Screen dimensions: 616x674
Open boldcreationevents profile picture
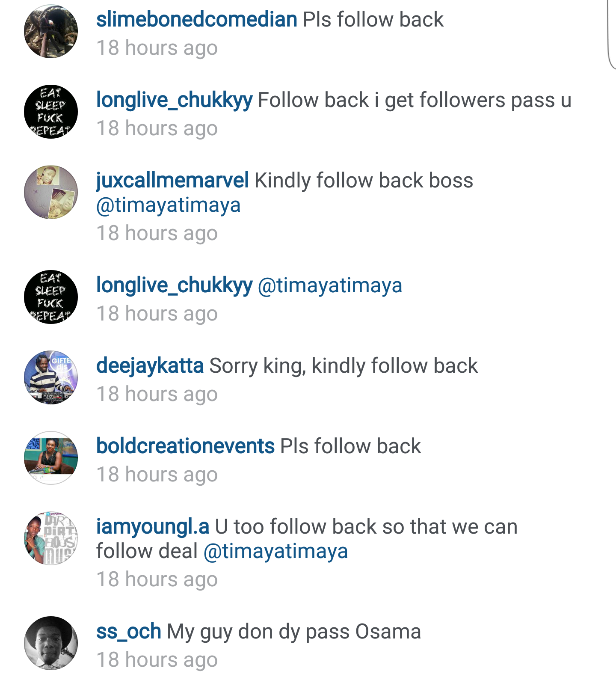click(x=51, y=458)
